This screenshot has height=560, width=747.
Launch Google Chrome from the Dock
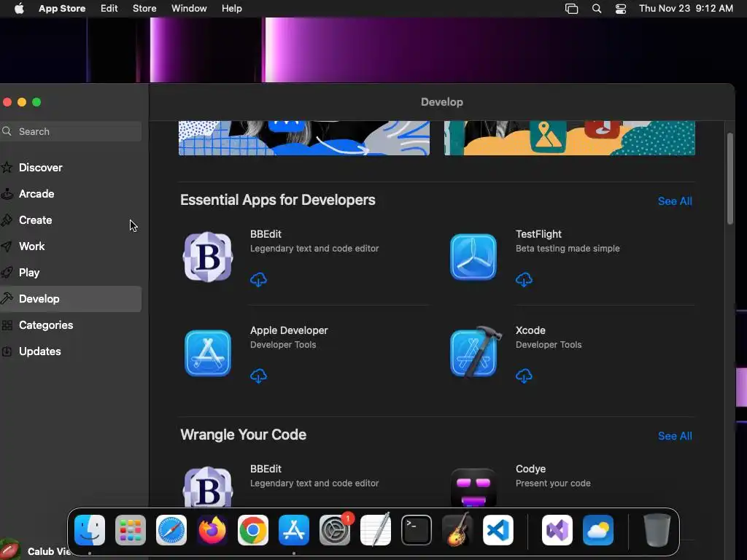click(253, 530)
